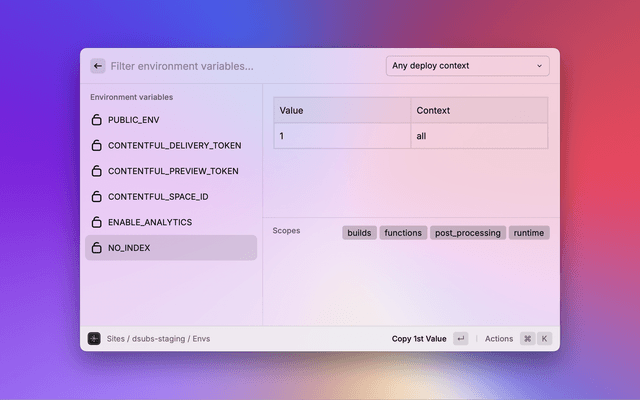Click Copy 1st Value action
Image resolution: width=640 pixels, height=400 pixels.
pyautogui.click(x=419, y=339)
